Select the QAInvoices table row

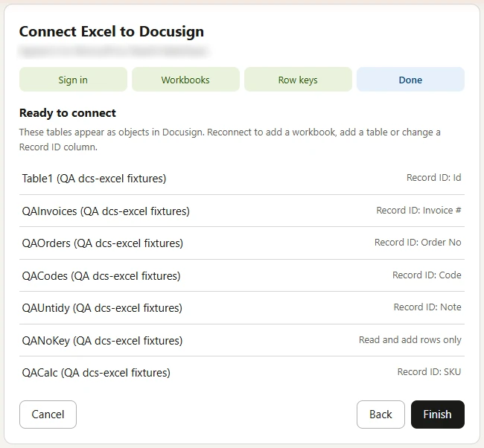point(242,211)
